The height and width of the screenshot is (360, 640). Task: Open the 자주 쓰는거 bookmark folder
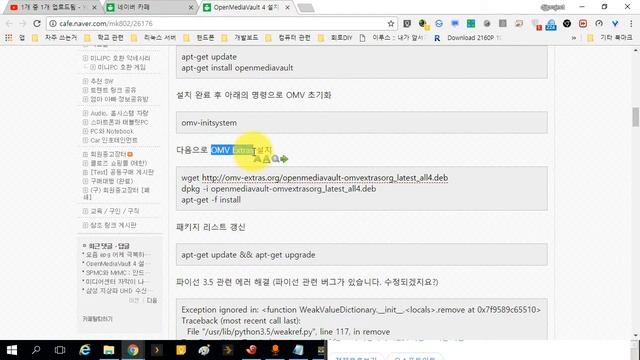pyautogui.click(x=56, y=38)
